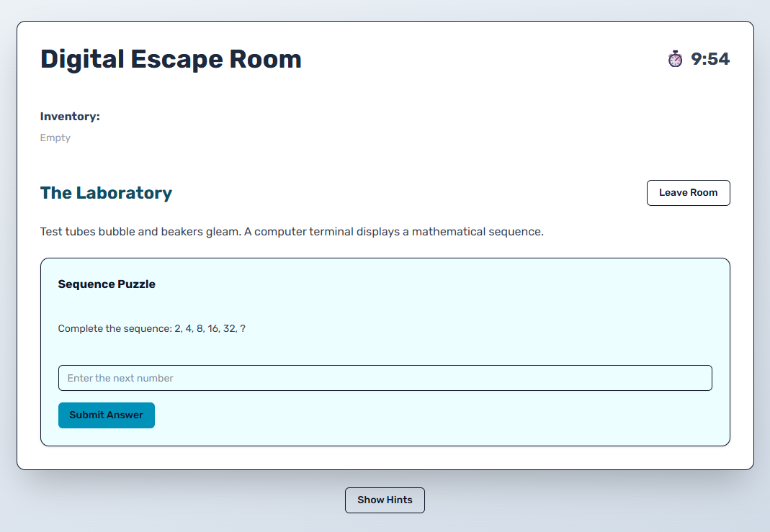This screenshot has width=770, height=532.
Task: Submit the sequence answer
Action: click(x=107, y=415)
